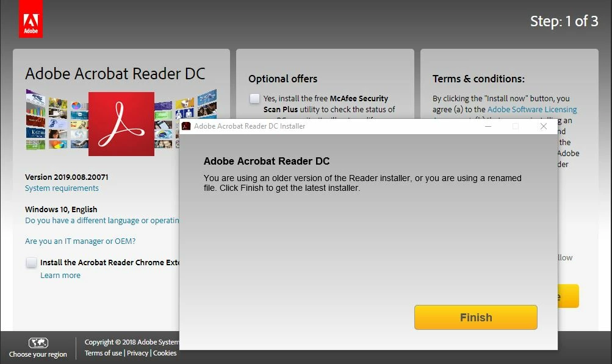This screenshot has width=612, height=364.
Task: Click the 'Optional offers' heading
Action: [283, 79]
